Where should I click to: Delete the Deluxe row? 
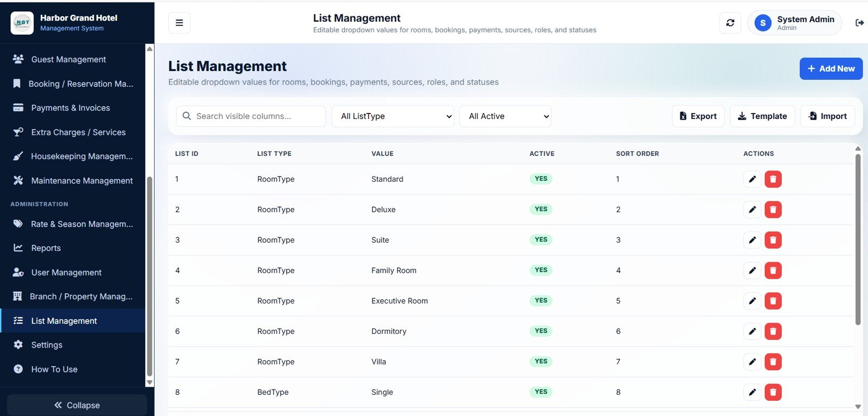[x=773, y=210]
